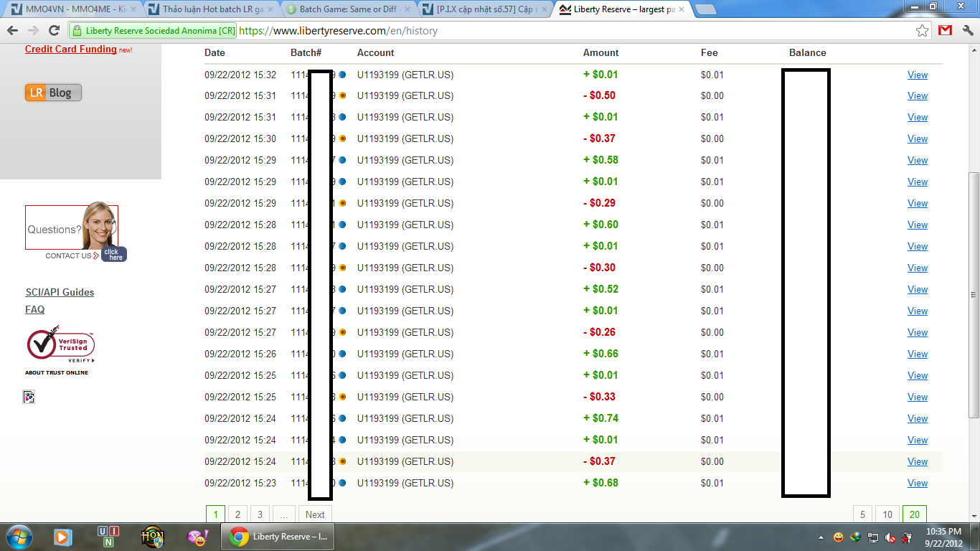Click the orange status dot on the -$0.33 row
The image size is (980, 551).
342,397
